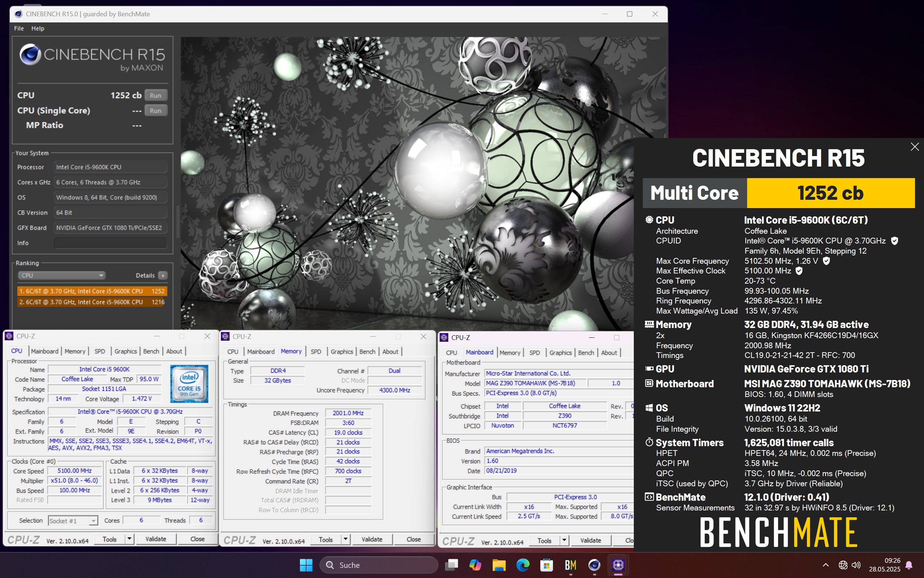This screenshot has width=924, height=578.
Task: Click the MAG Z390 TOMAHAWK model field
Action: click(535, 383)
